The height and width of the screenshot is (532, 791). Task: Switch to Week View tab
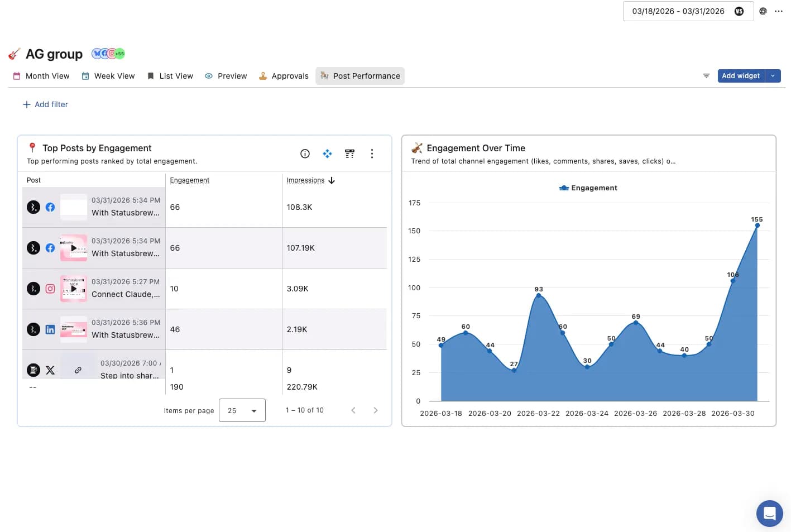coord(108,76)
